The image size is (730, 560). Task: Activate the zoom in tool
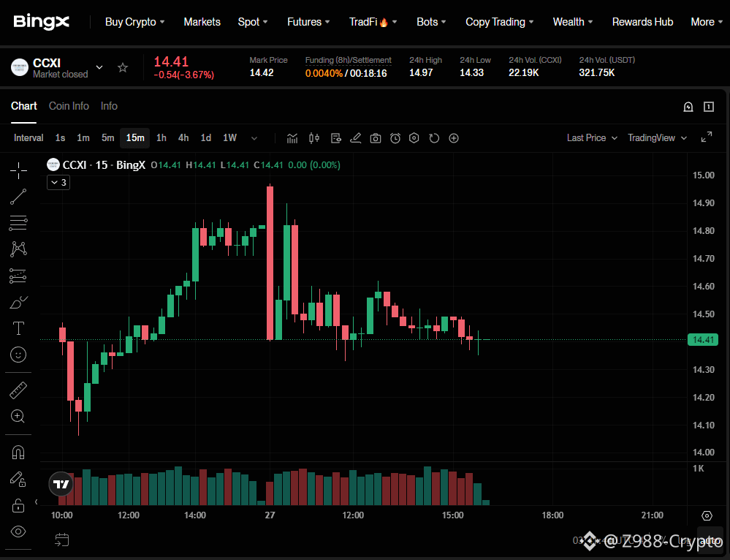coord(18,416)
